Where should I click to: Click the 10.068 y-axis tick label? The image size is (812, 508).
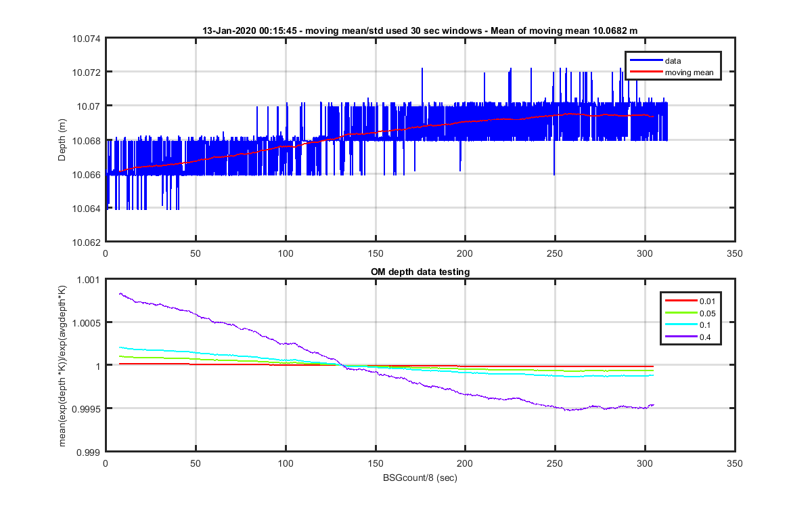tap(86, 140)
